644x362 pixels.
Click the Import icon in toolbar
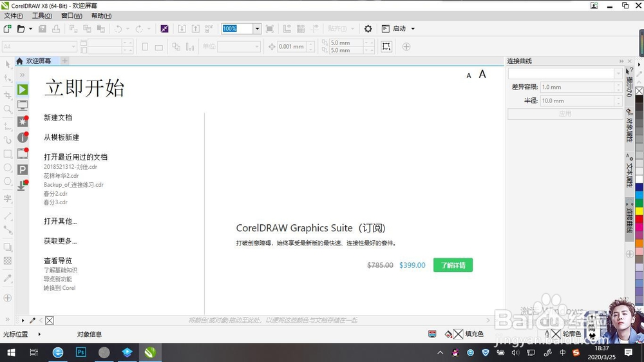pyautogui.click(x=182, y=29)
